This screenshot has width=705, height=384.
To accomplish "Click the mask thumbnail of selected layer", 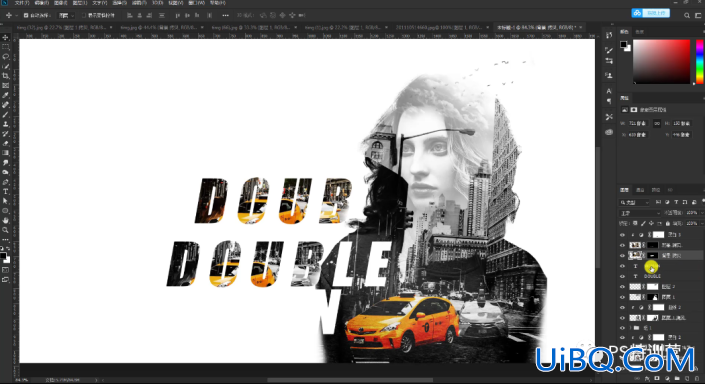I will (x=652, y=255).
